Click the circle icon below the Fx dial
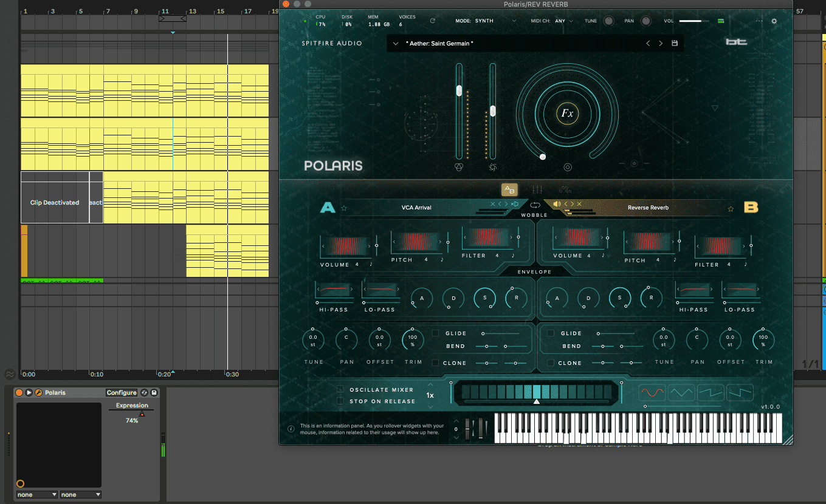The height and width of the screenshot is (504, 826). 568,167
